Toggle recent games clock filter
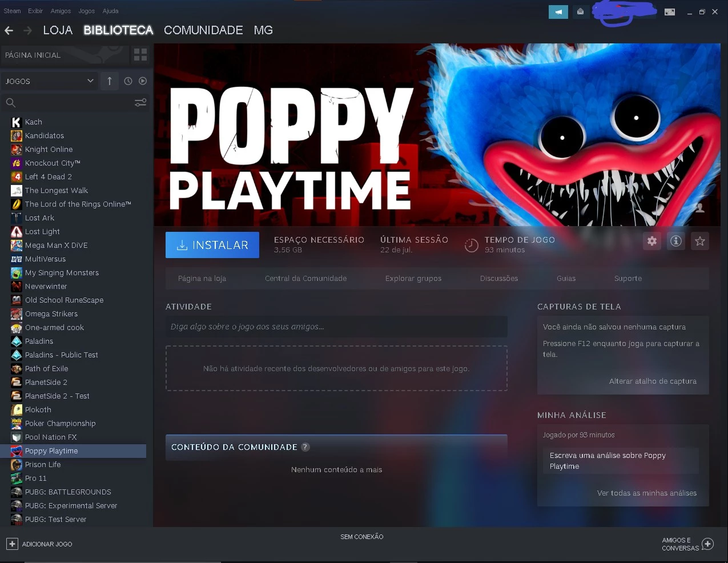Screen dimensions: 728x563 pos(128,81)
